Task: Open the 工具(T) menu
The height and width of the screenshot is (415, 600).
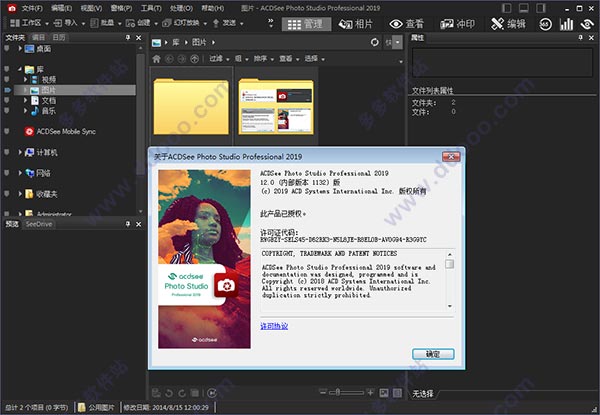Action: click(x=151, y=8)
